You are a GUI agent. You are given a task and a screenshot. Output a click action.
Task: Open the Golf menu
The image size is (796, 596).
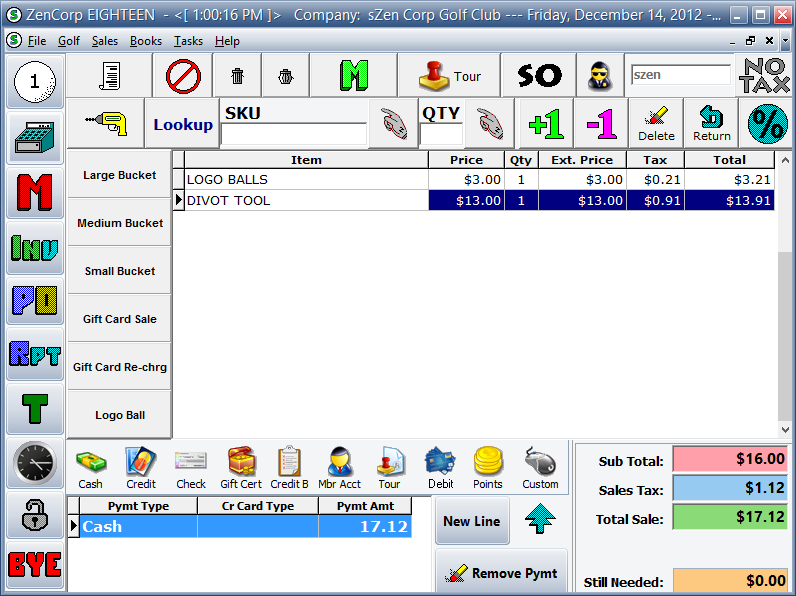click(x=69, y=41)
